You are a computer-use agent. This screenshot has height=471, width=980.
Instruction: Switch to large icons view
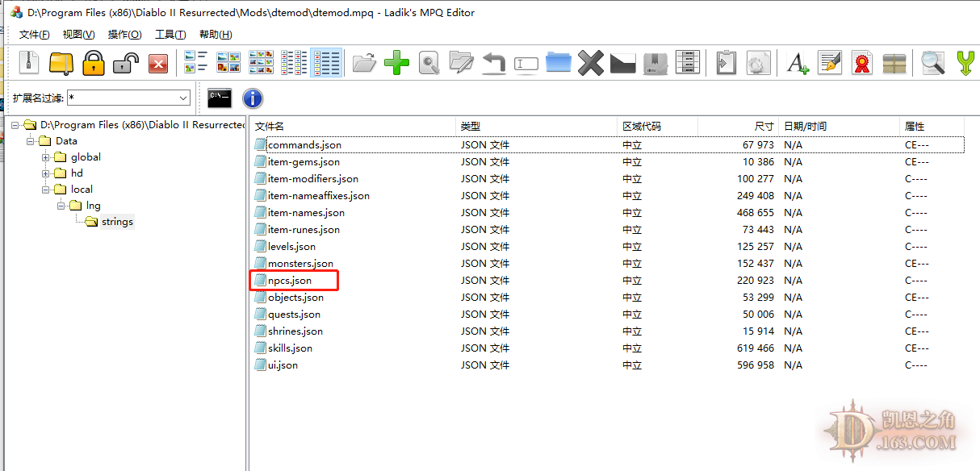228,63
